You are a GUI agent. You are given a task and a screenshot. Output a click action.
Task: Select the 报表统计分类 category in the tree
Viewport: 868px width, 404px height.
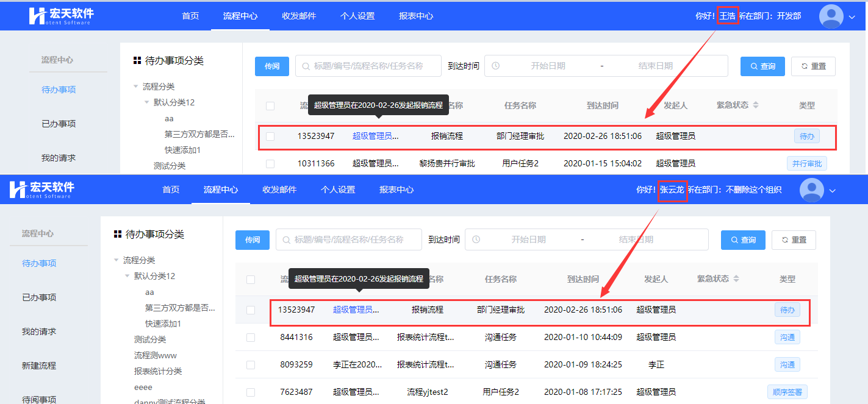[x=158, y=371]
